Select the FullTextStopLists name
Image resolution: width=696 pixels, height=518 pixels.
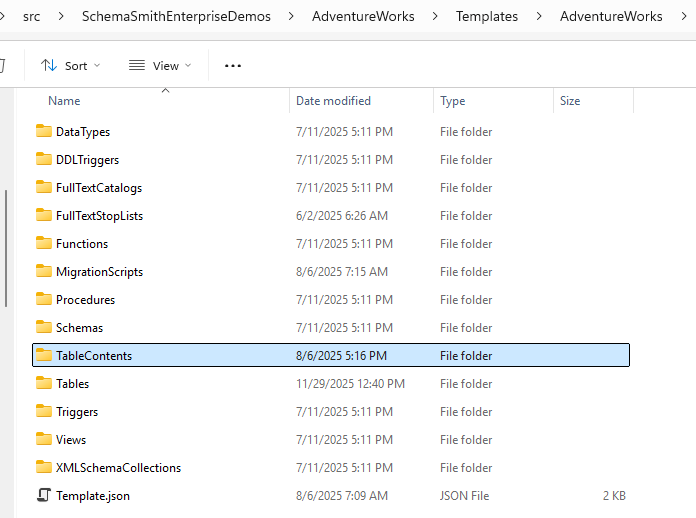[99, 216]
